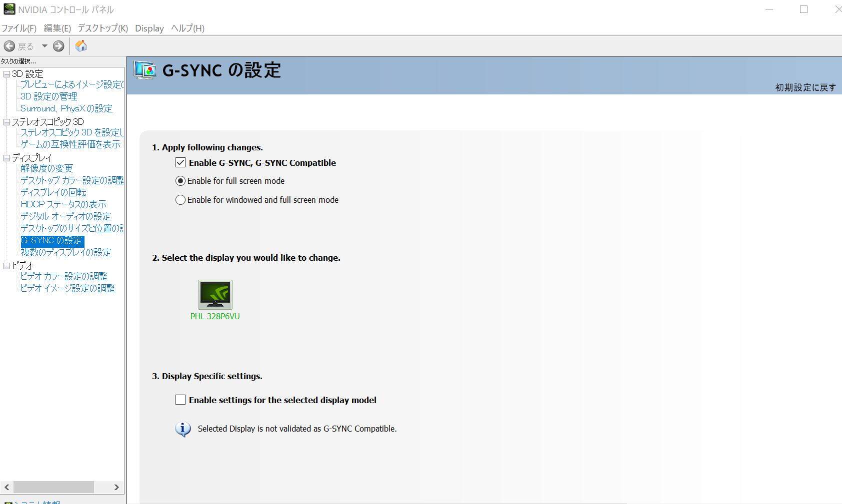
Task: Open the ヘルプ(H) menu
Action: [x=187, y=28]
